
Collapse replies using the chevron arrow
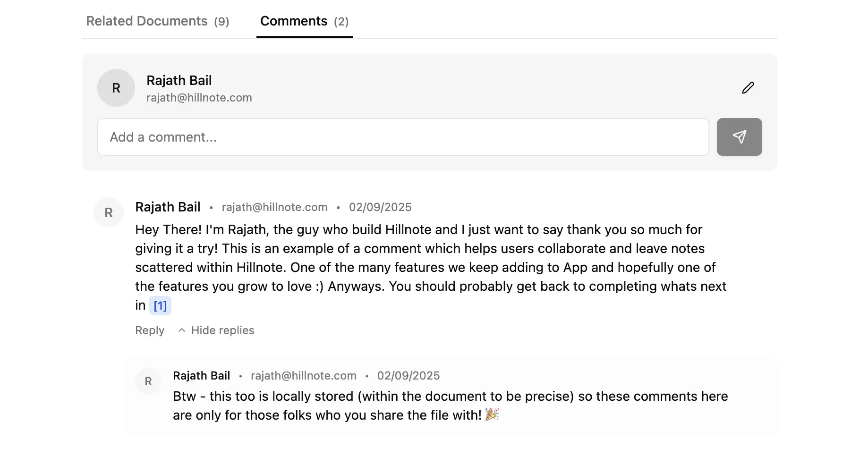click(x=182, y=330)
